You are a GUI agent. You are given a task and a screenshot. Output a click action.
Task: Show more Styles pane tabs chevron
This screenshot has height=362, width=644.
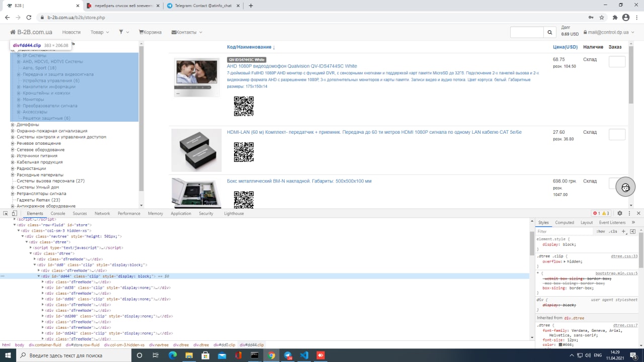[x=633, y=222]
